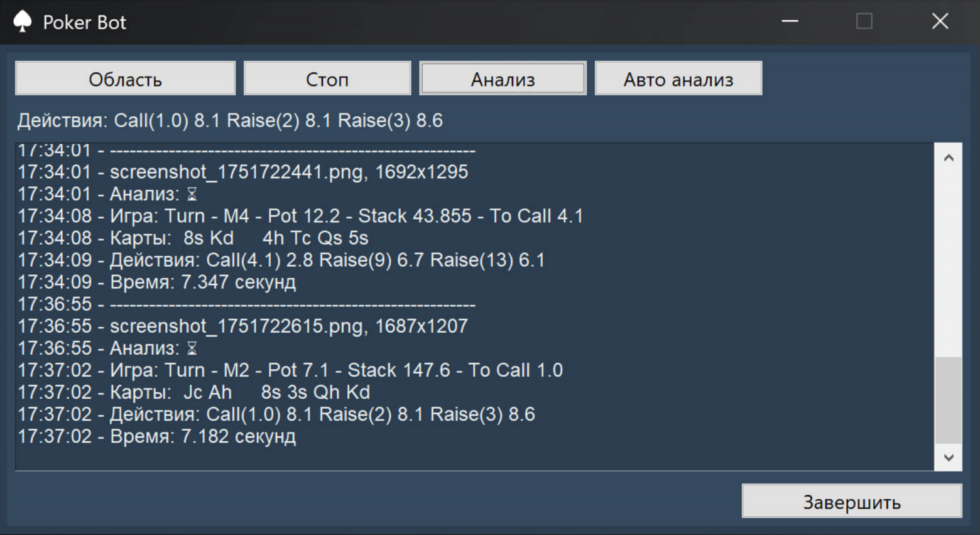The width and height of the screenshot is (980, 535).
Task: Click the spade icon in the title bar
Action: (x=23, y=21)
